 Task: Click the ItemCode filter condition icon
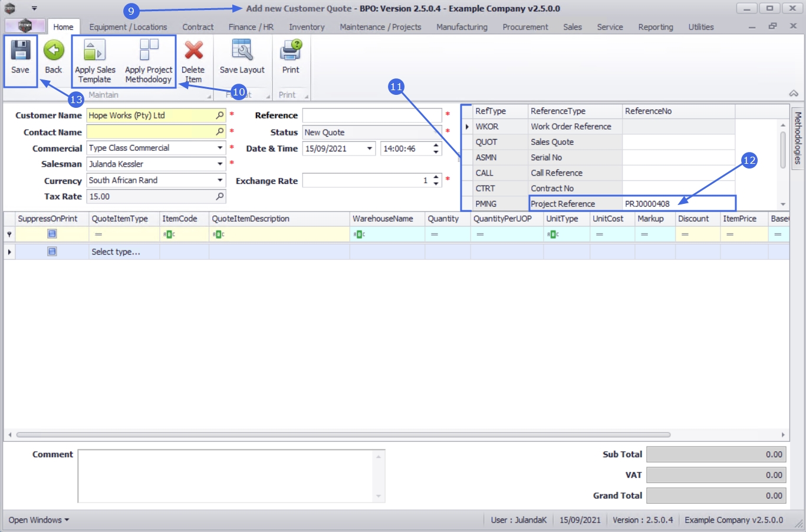pyautogui.click(x=169, y=234)
